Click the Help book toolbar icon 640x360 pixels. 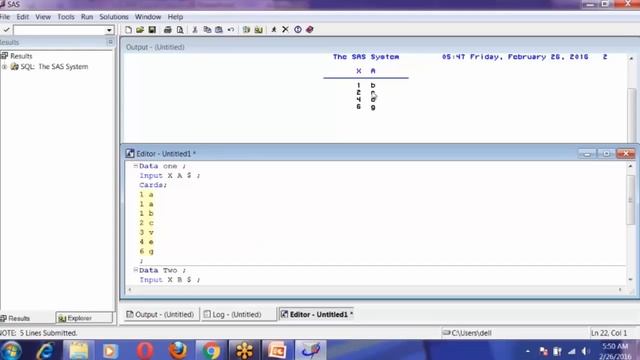tap(310, 29)
